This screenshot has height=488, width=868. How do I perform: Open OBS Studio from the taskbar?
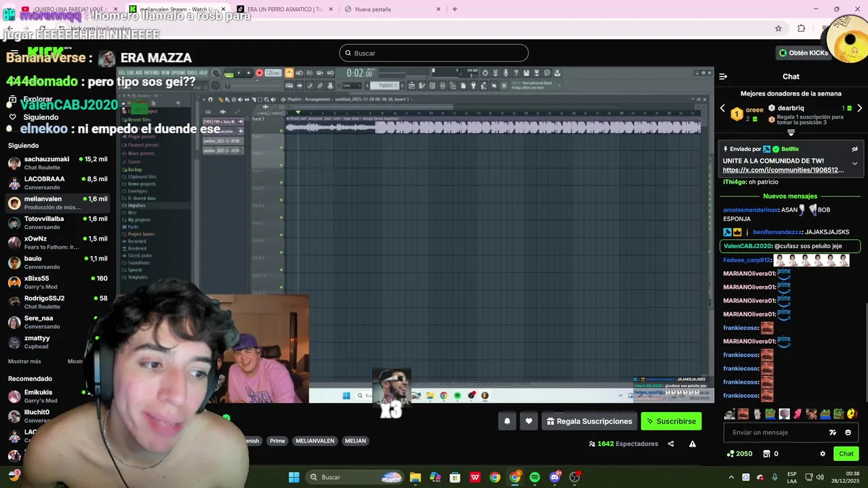click(x=575, y=477)
